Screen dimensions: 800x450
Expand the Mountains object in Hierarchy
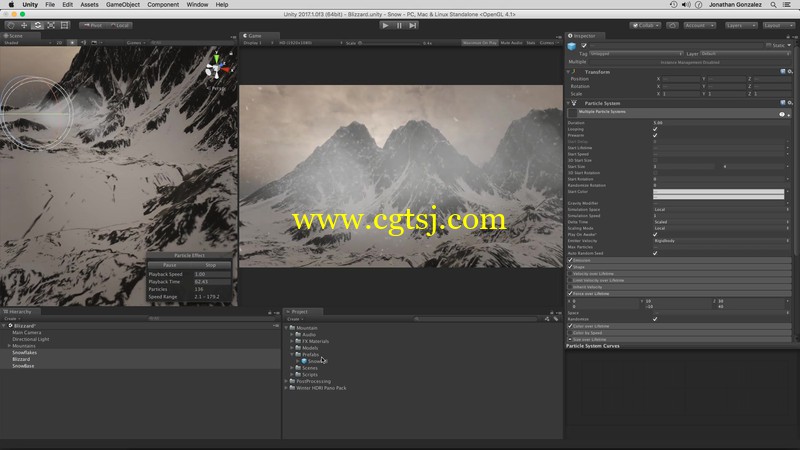click(x=9, y=346)
